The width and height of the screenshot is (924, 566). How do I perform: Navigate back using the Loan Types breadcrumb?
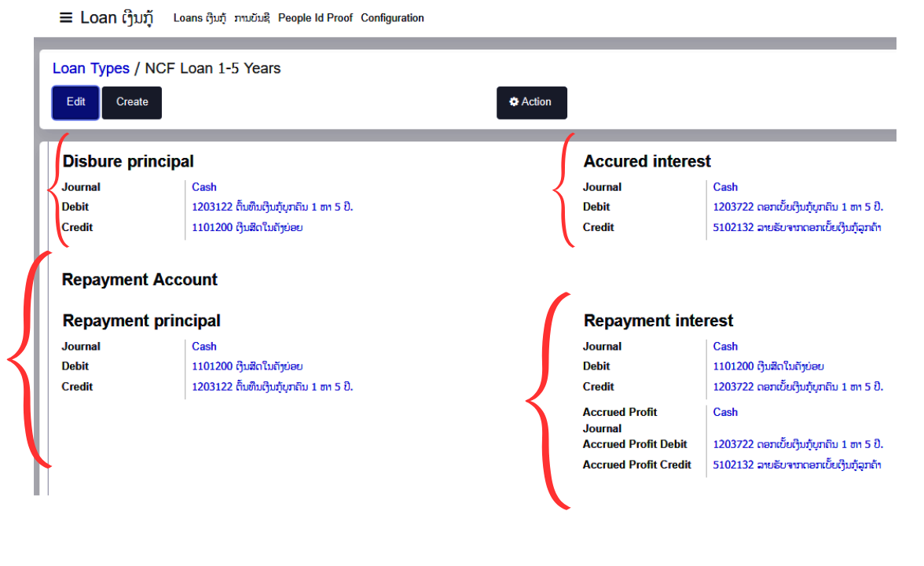coord(90,68)
